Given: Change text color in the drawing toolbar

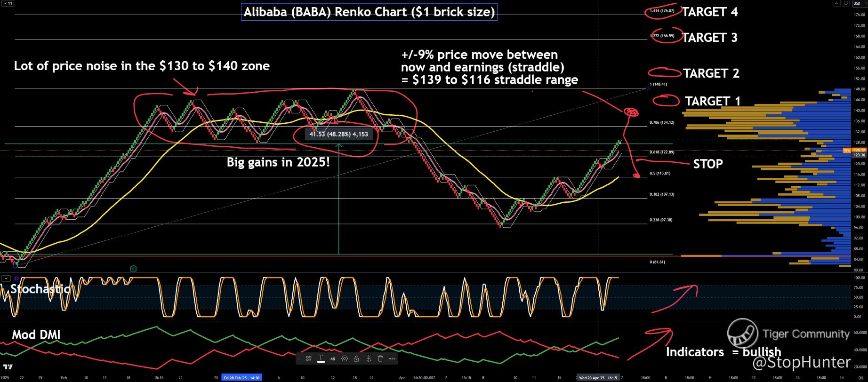Looking at the screenshot, I should point(321,358).
